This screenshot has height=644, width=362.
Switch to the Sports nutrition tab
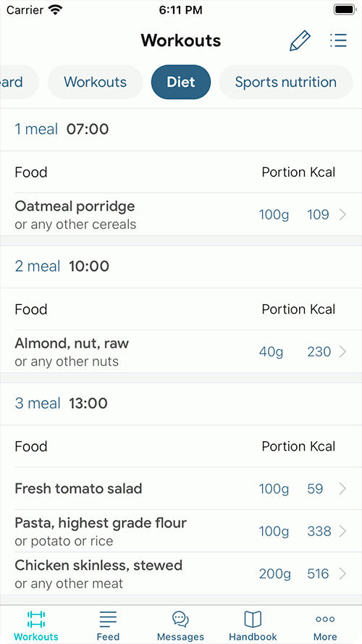coord(286,82)
